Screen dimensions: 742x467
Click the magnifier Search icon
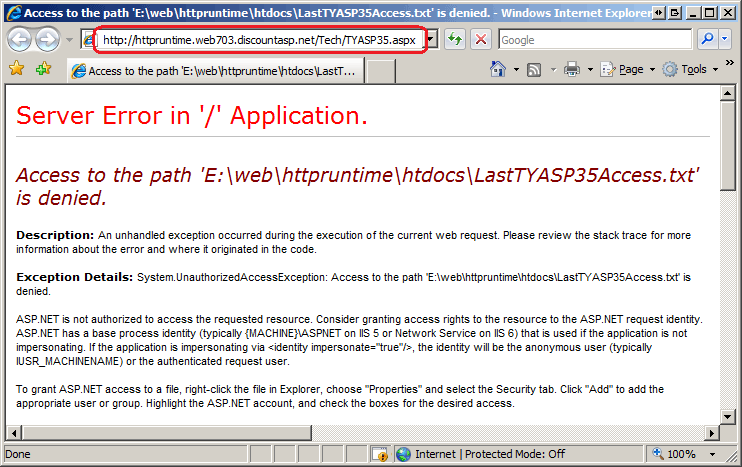707,40
